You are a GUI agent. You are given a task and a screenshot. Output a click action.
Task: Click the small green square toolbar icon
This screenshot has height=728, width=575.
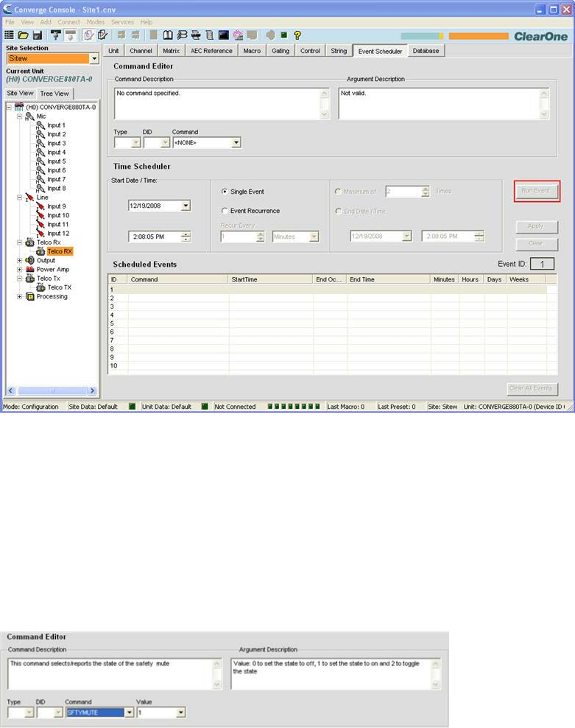[284, 35]
